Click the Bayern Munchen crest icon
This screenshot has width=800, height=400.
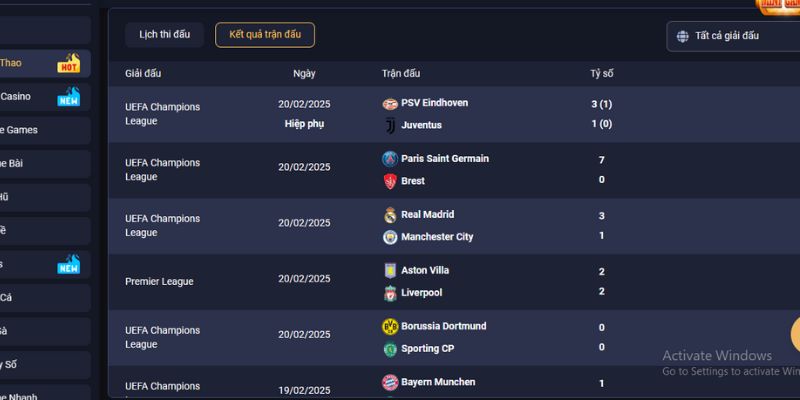pyautogui.click(x=390, y=382)
